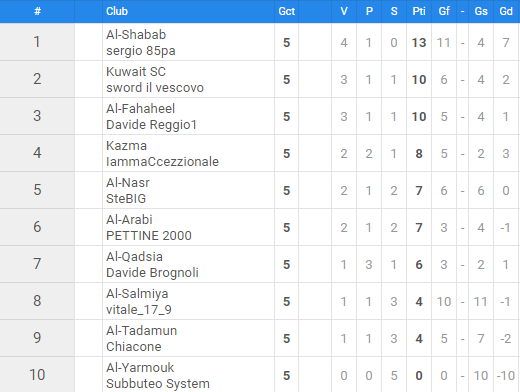
Task: Click Al-Yarmouk Subbuteo System entry
Action: click(158, 376)
